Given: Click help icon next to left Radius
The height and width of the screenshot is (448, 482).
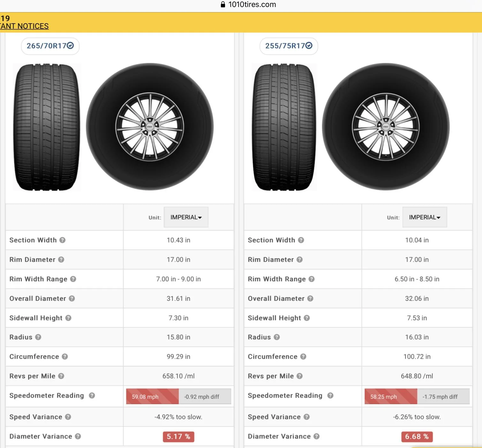Looking at the screenshot, I should 38,337.
